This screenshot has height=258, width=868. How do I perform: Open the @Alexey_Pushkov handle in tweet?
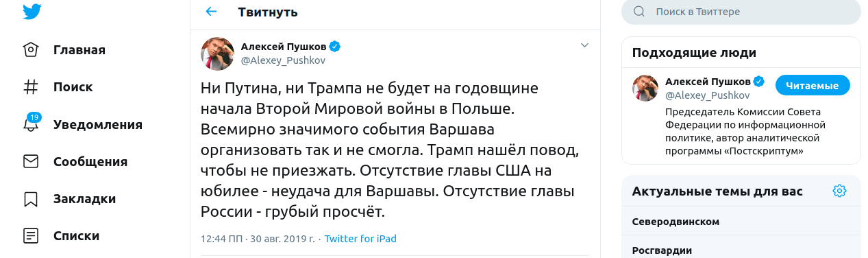283,60
